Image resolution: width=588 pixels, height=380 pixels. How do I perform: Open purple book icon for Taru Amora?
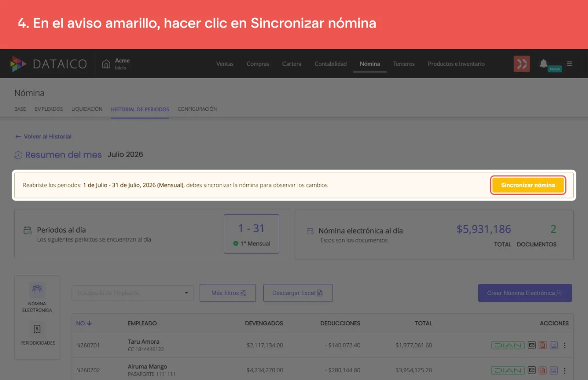(554, 345)
